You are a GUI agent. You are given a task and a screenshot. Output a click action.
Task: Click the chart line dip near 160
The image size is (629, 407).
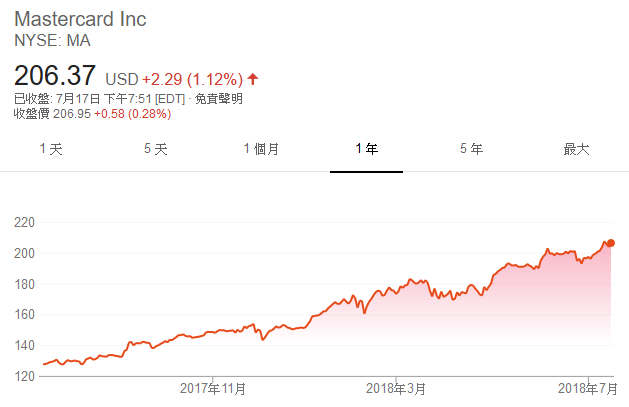(x=364, y=312)
